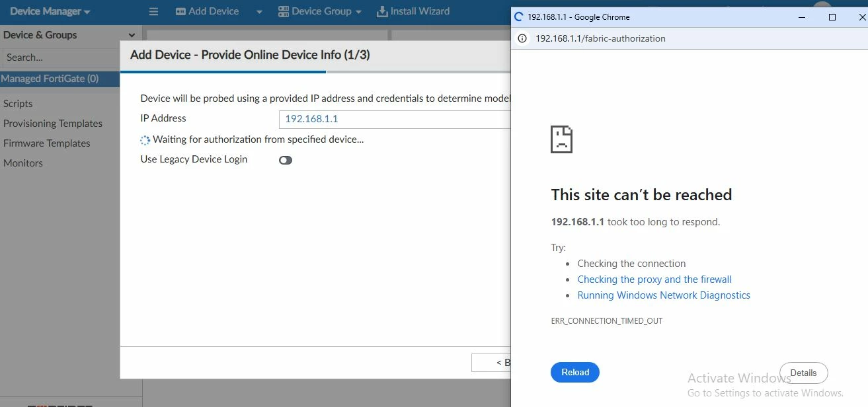This screenshot has height=407, width=868.
Task: Minimize the Chrome popup window
Action: pyautogui.click(x=802, y=17)
